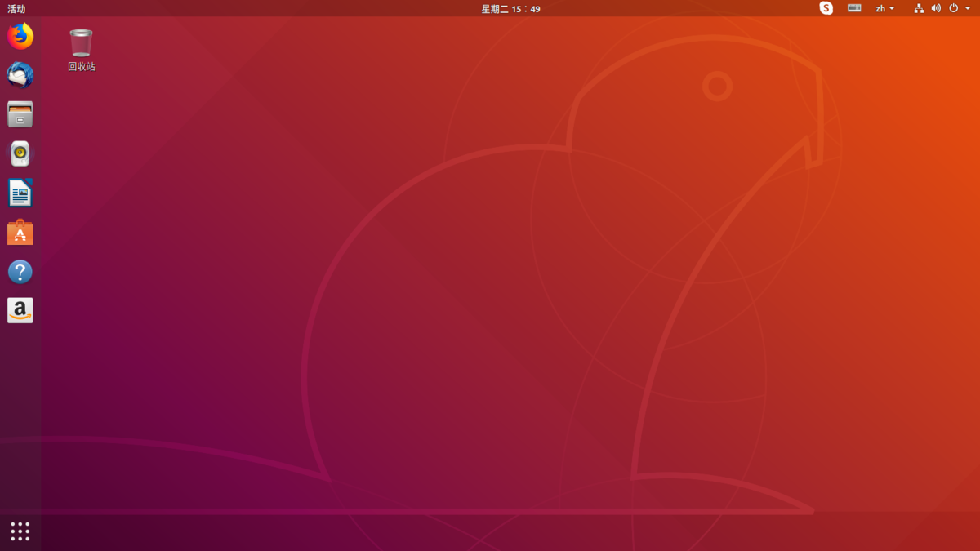Launch the Help application
Viewport: 980px width, 551px height.
tap(20, 271)
